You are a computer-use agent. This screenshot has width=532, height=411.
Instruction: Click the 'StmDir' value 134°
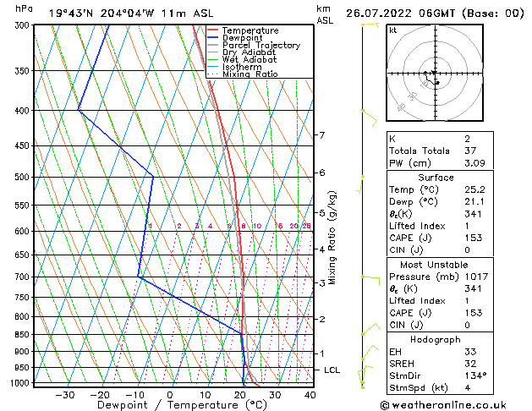[x=475, y=375]
